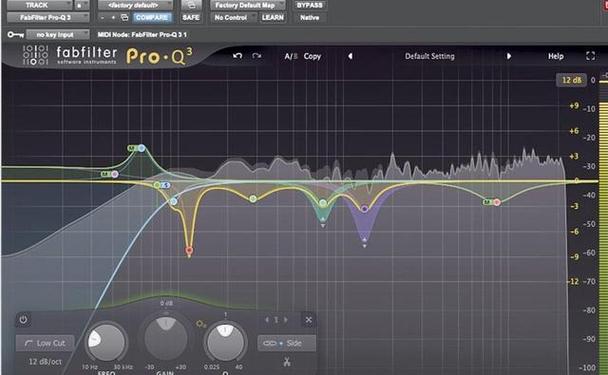
Task: Toggle the band power button
Action: [x=23, y=320]
